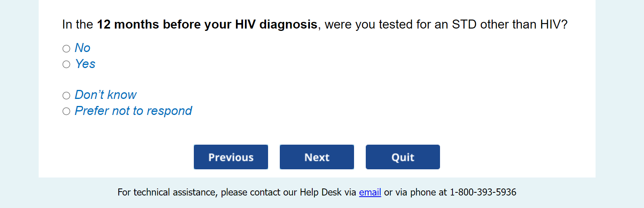Screen dimensions: 644x208
Task: Mark the "Don't know" radio button
Action: 66,95
